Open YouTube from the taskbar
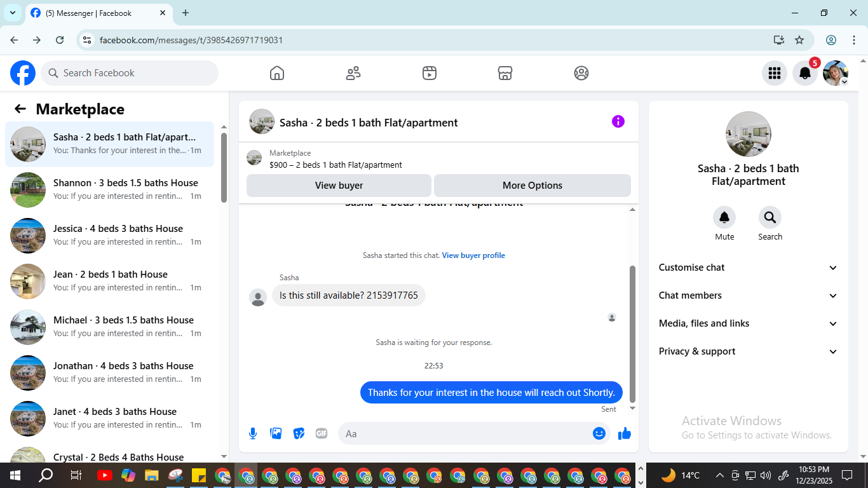868x488 pixels. tap(105, 475)
